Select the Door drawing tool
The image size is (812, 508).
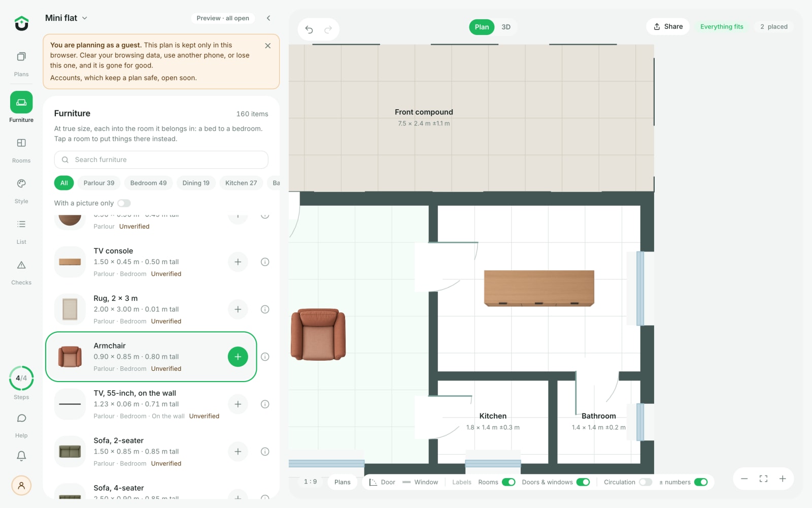[382, 482]
